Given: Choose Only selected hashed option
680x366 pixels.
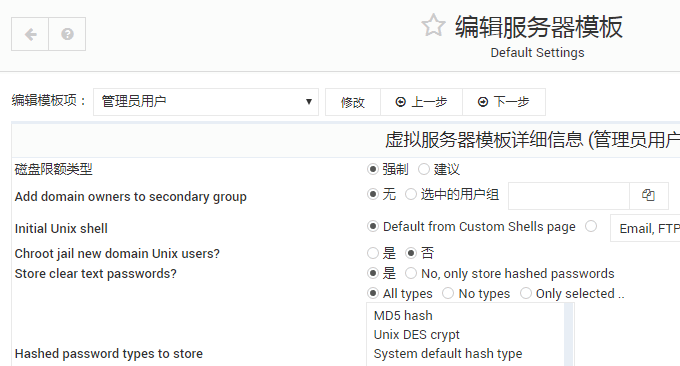Looking at the screenshot, I should tap(526, 293).
